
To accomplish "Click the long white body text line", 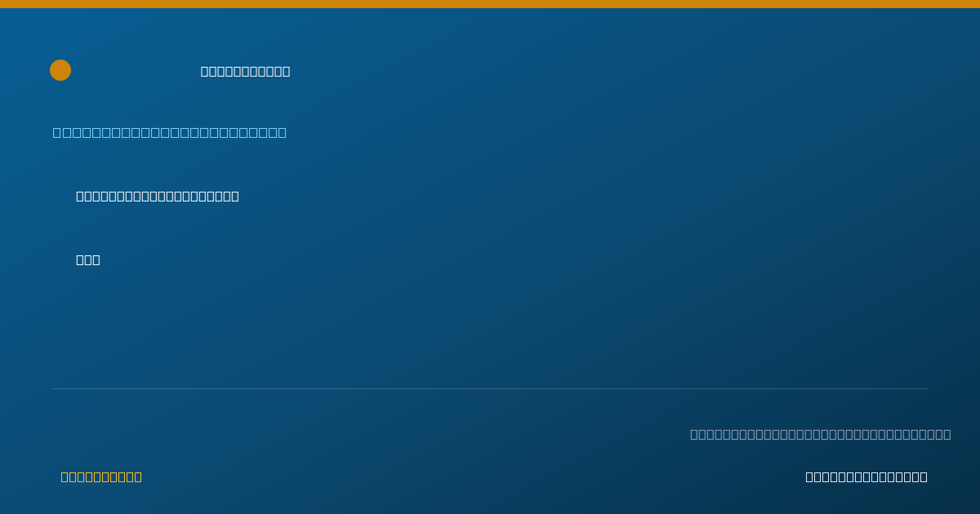I will [x=158, y=196].
